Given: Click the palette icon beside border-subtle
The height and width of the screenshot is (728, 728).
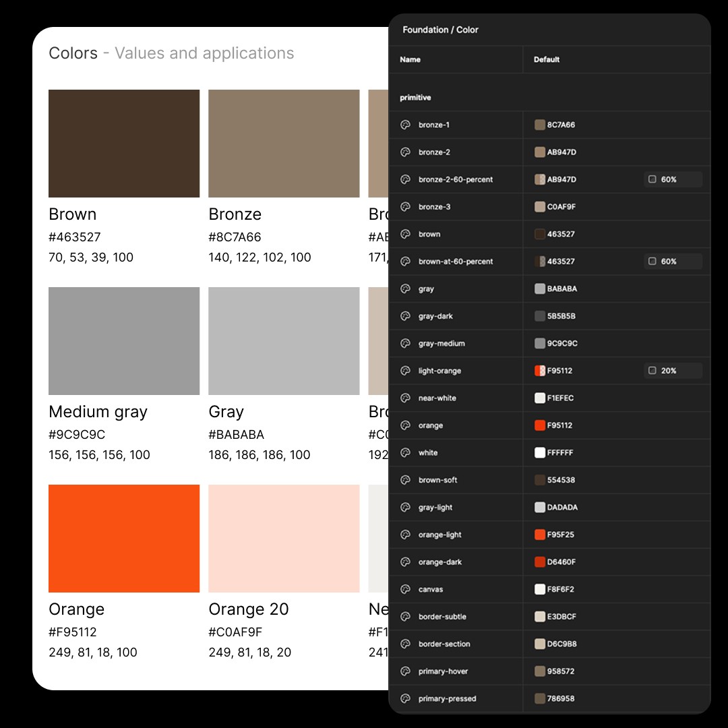Looking at the screenshot, I should (405, 617).
